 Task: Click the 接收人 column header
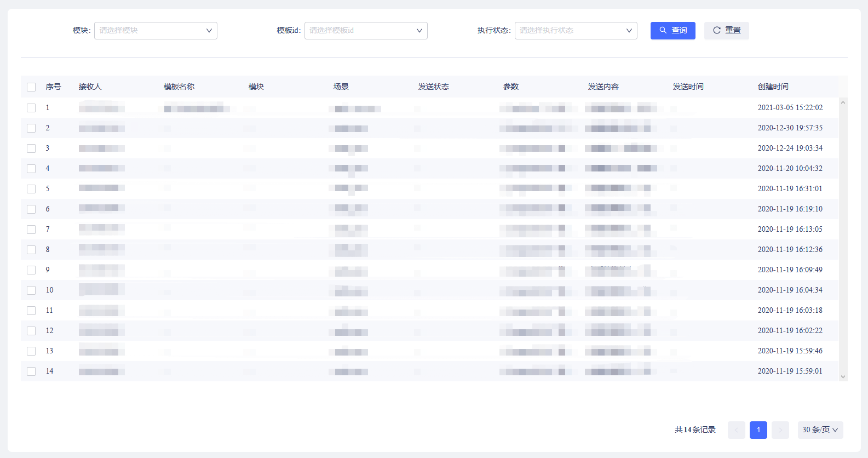coord(90,87)
